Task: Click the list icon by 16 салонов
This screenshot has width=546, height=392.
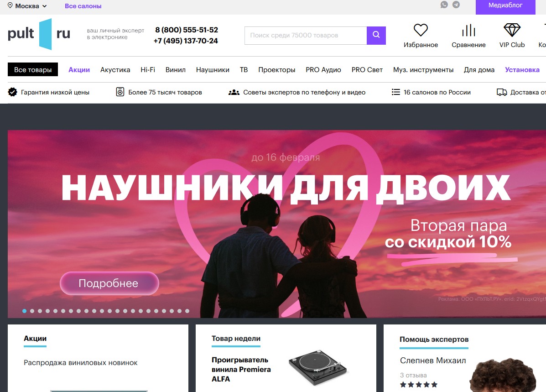Action: 395,92
